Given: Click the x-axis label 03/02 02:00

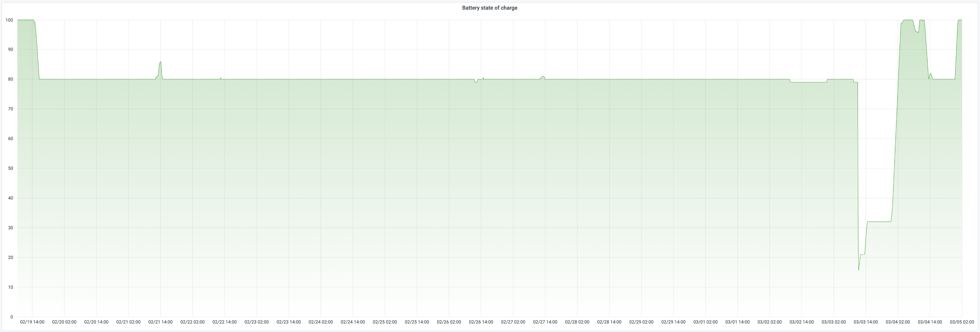Looking at the screenshot, I should 770,322.
